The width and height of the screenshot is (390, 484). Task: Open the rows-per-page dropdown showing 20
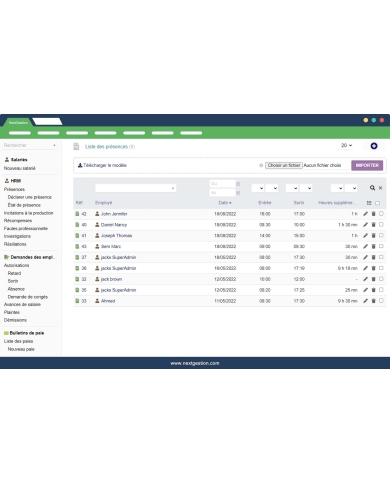[346, 145]
